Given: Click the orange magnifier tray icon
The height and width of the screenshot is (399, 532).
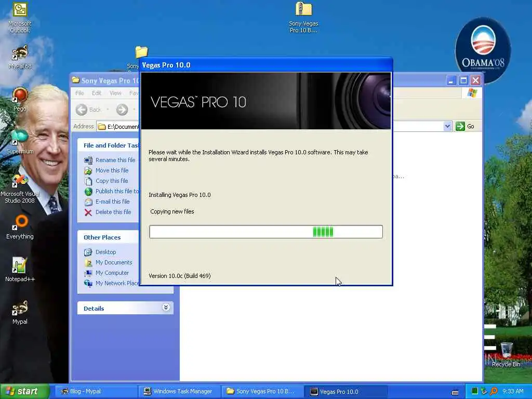Looking at the screenshot, I should pos(494,391).
